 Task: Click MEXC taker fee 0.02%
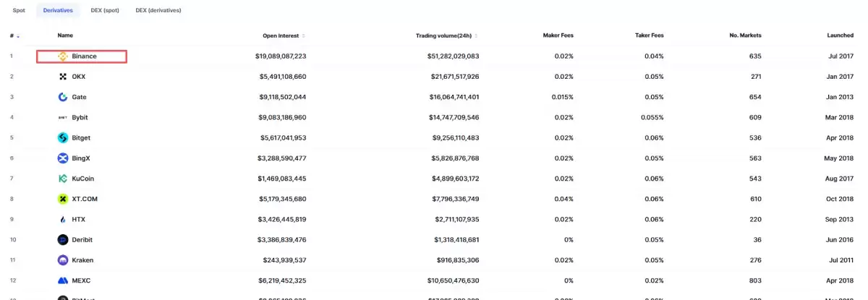[x=655, y=280]
